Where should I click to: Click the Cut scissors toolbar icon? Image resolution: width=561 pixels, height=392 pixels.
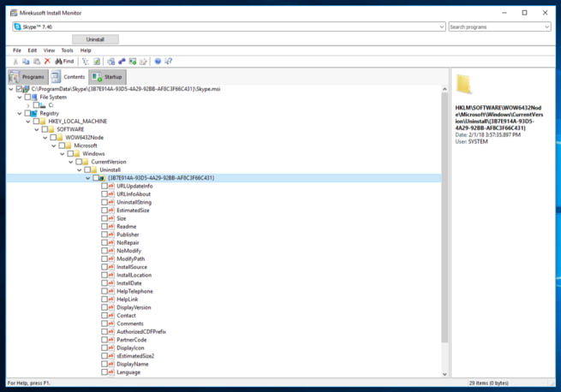(15, 62)
